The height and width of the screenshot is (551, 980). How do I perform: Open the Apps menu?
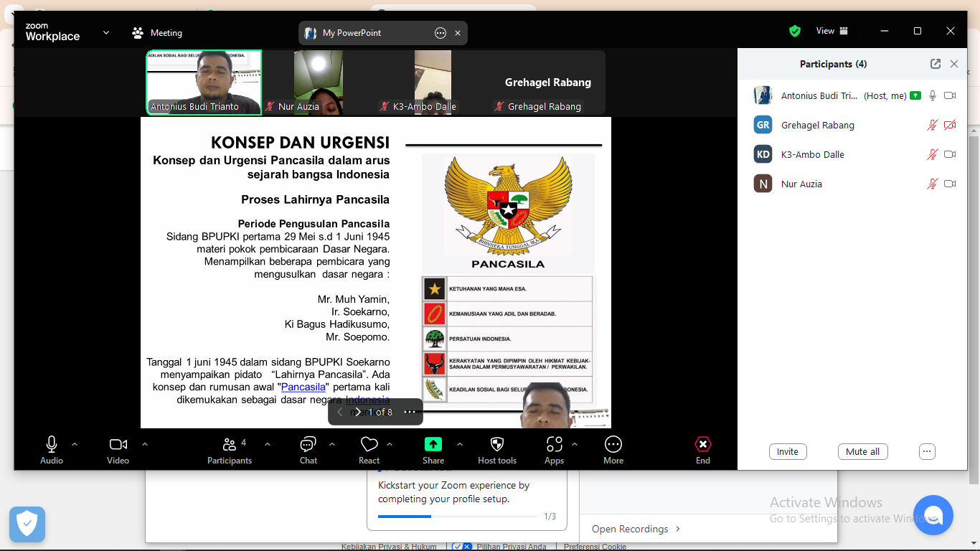[554, 451]
